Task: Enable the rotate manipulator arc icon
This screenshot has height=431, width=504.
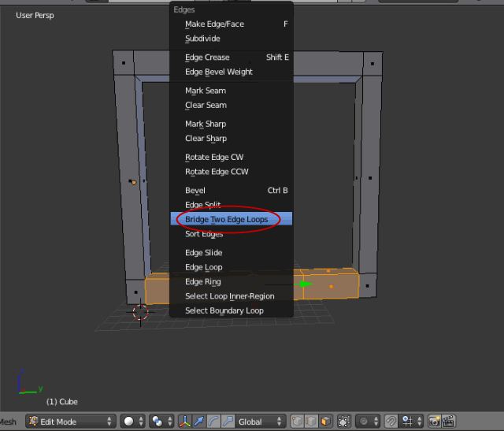Action: (213, 422)
